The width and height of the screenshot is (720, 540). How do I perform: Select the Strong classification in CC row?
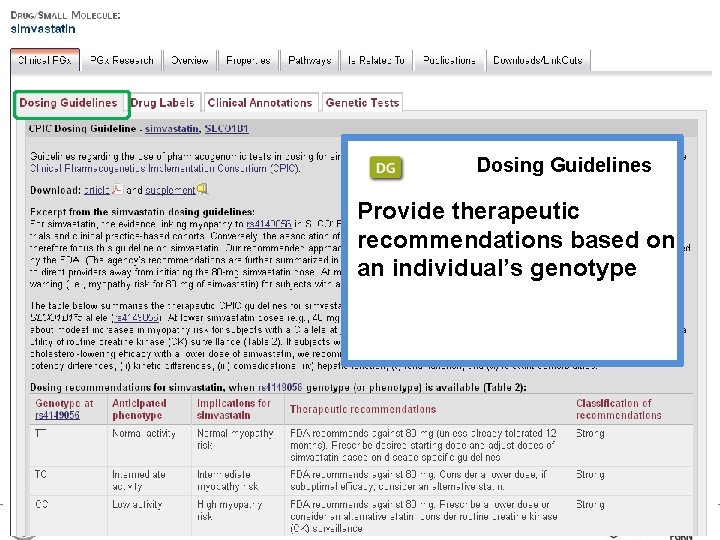591,505
